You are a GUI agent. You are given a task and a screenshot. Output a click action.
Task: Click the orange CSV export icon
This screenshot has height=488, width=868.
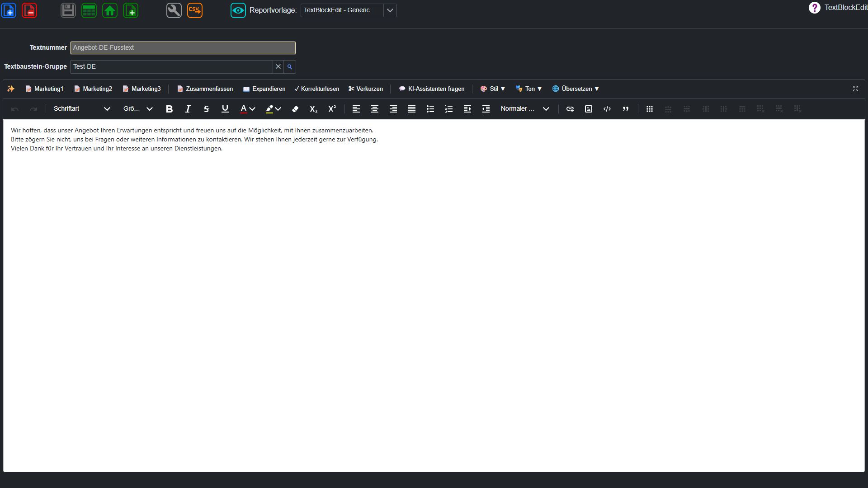(x=195, y=10)
